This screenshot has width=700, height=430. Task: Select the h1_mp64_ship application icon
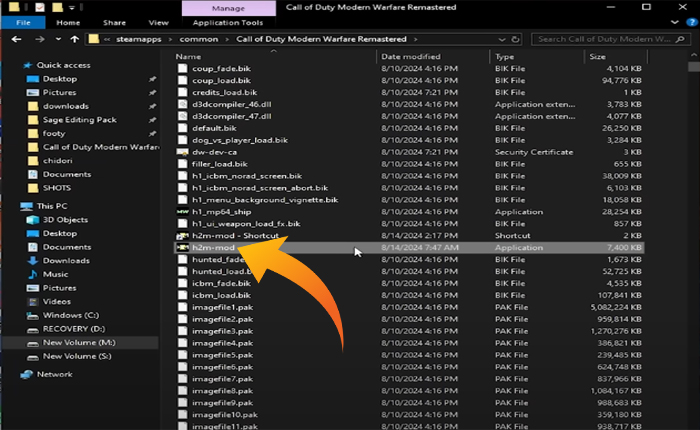pos(183,212)
